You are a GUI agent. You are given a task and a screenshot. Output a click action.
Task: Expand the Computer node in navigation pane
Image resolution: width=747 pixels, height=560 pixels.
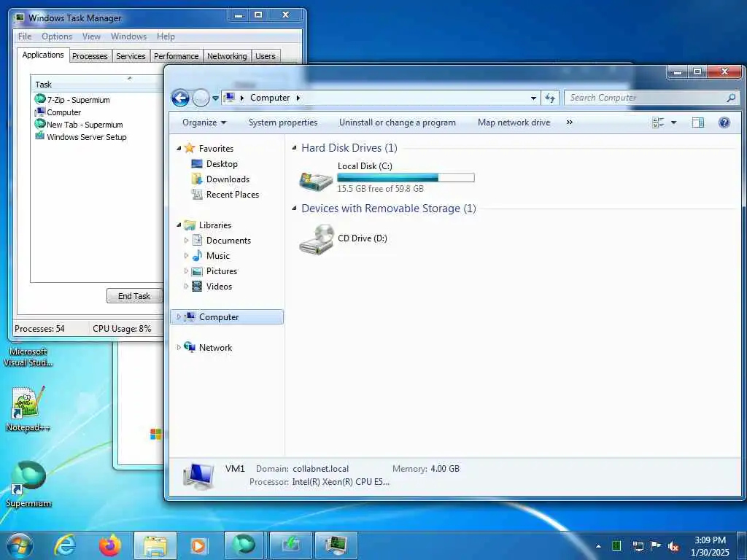click(179, 316)
